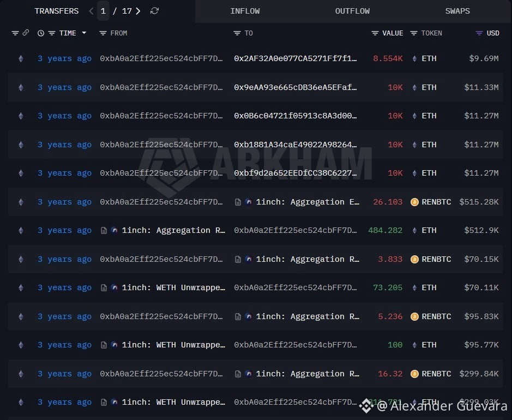Open the FROM column filter
512x420 pixels.
(x=103, y=33)
